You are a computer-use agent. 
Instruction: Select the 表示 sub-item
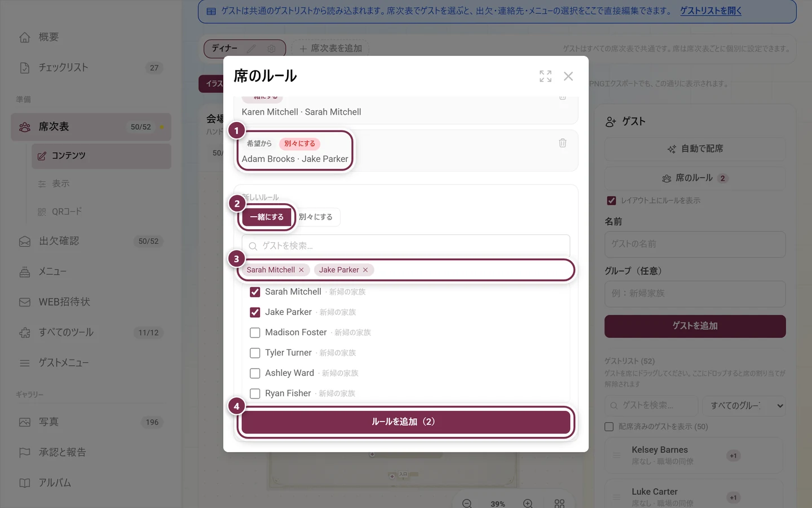pyautogui.click(x=101, y=183)
